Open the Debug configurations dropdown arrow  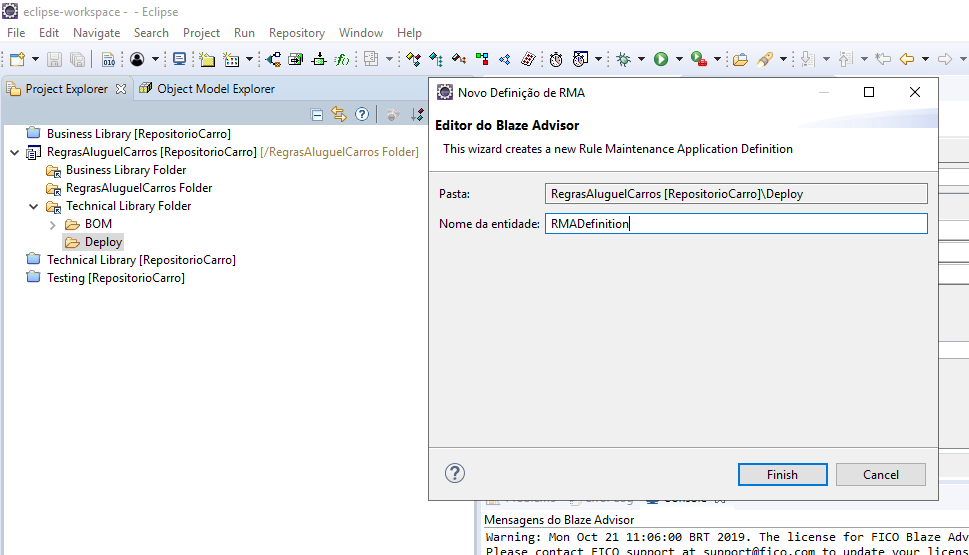coord(641,59)
